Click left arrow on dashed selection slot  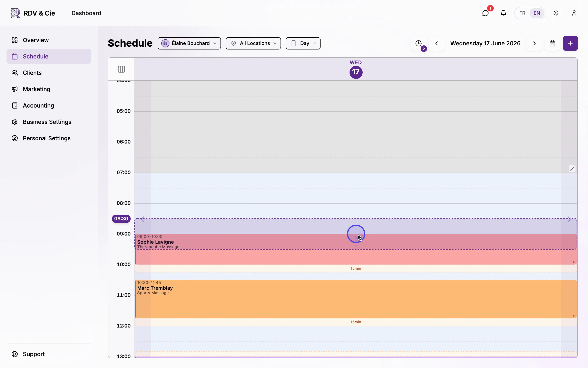click(x=143, y=219)
